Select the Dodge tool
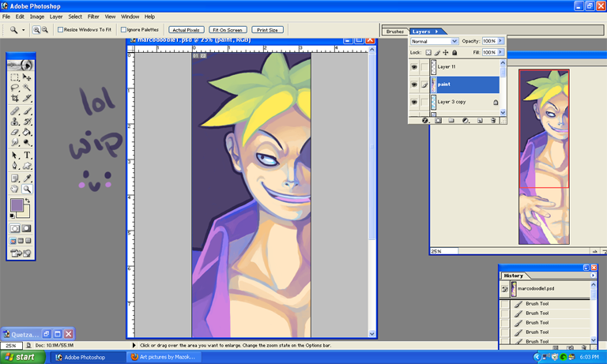This screenshot has height=364, width=607. click(x=27, y=142)
